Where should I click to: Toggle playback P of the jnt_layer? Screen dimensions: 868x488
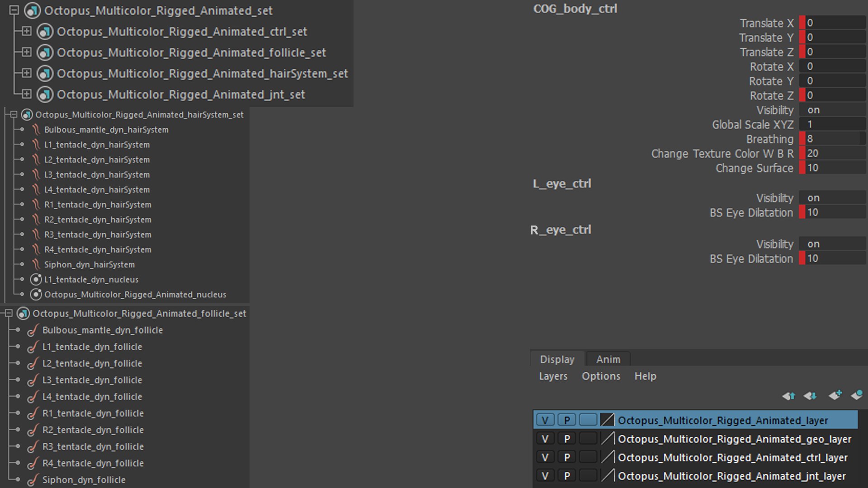[567, 476]
